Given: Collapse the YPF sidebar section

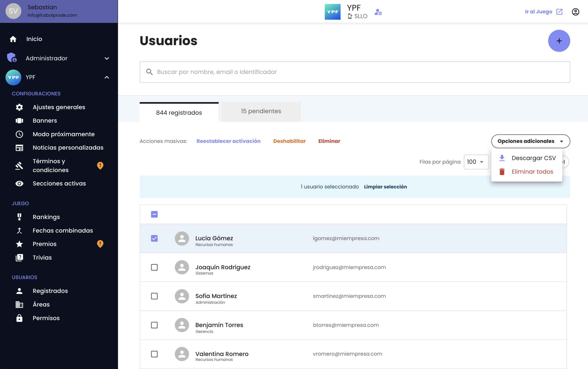Looking at the screenshot, I should click(x=107, y=77).
